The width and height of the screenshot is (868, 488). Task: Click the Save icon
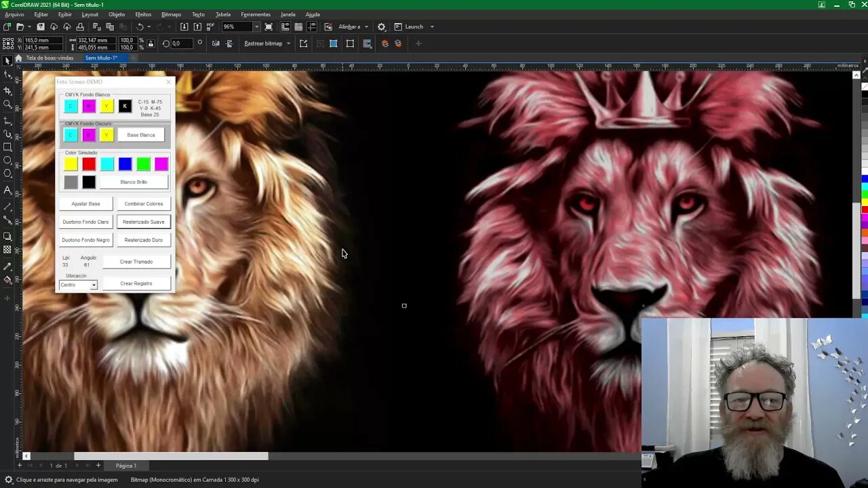click(41, 27)
